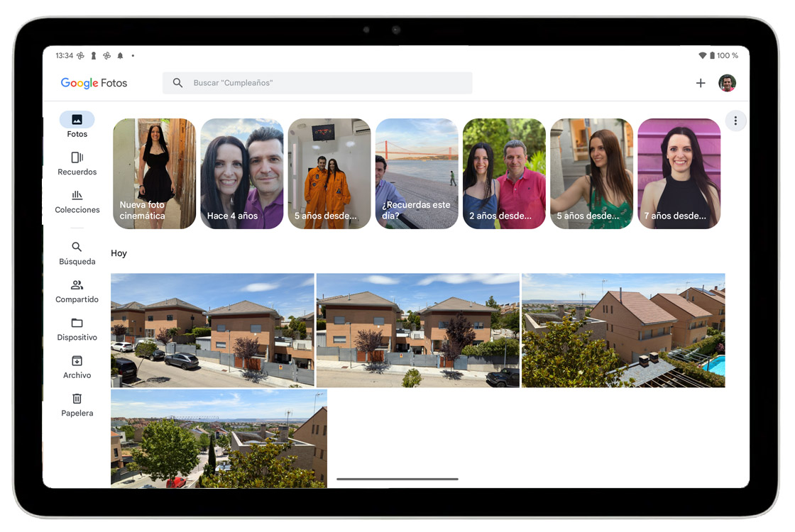The width and height of the screenshot is (795, 532).
Task: Select the Archivo navigation label
Action: [77, 375]
